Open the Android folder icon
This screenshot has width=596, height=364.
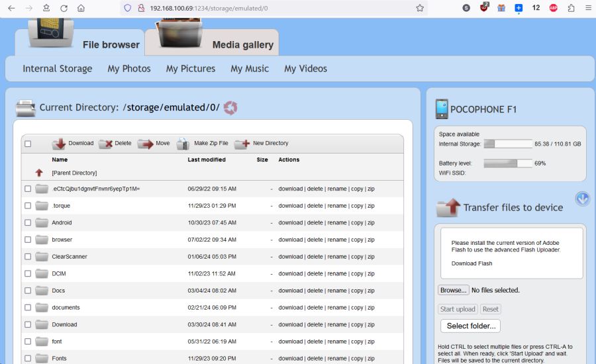click(42, 222)
